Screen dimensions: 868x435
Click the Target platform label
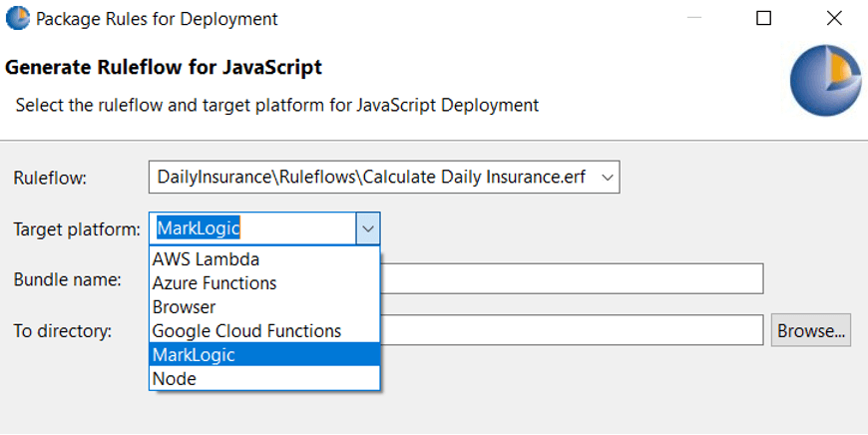tap(77, 229)
